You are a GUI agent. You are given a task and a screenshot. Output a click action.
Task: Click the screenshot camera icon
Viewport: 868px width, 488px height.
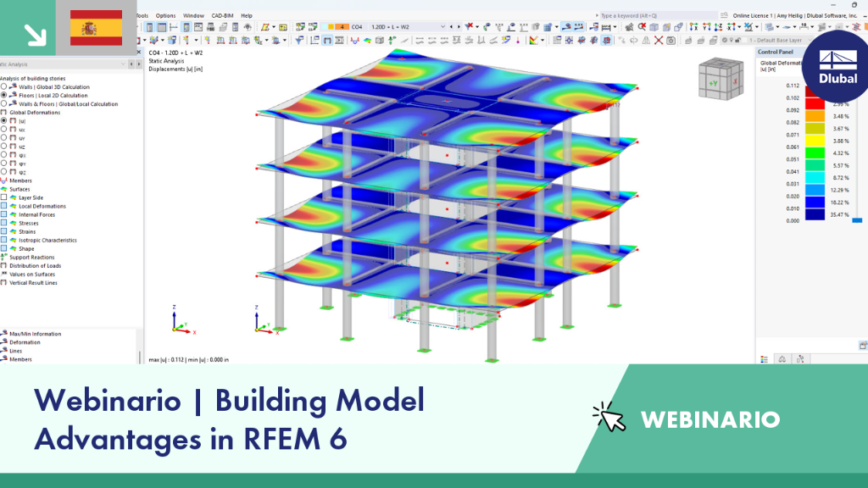670,41
